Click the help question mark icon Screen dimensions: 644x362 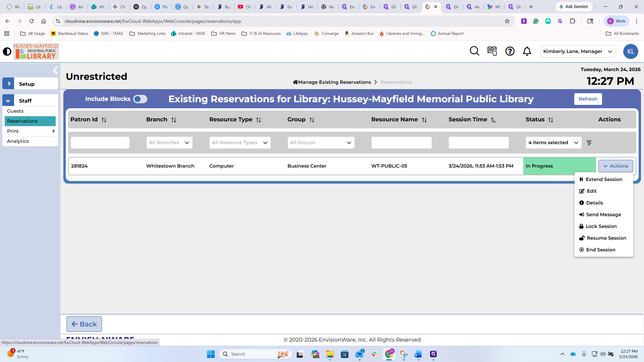click(510, 51)
